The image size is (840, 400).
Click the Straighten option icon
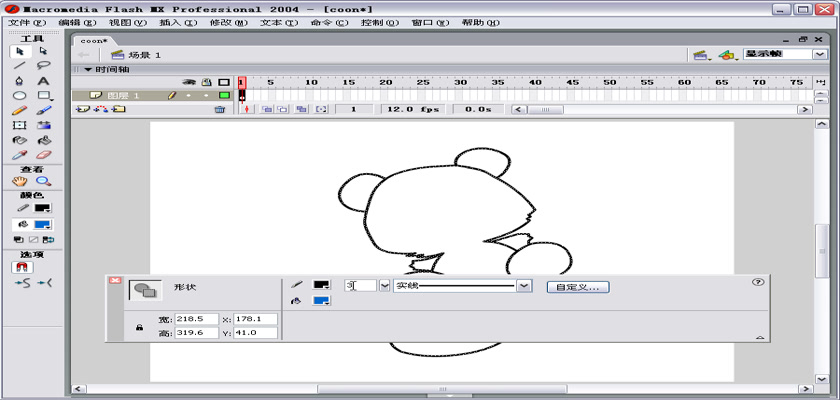point(46,283)
